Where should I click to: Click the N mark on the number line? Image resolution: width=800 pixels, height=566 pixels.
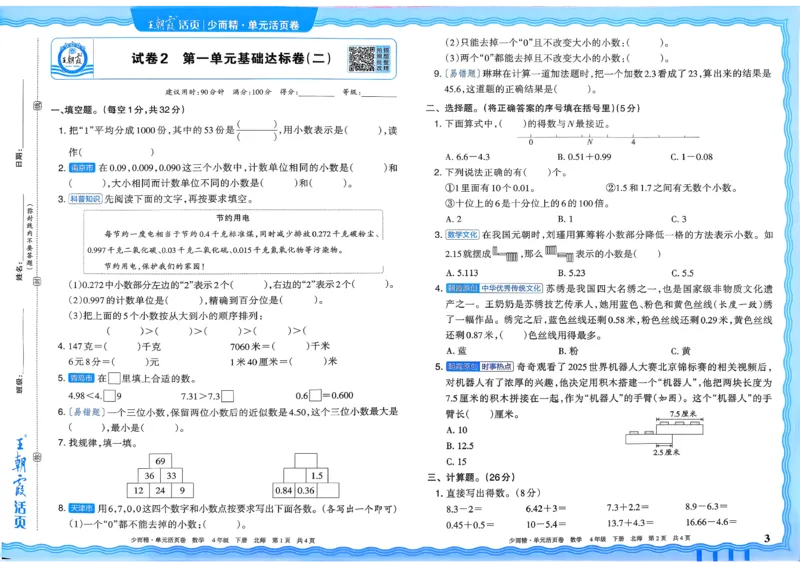coord(589,141)
